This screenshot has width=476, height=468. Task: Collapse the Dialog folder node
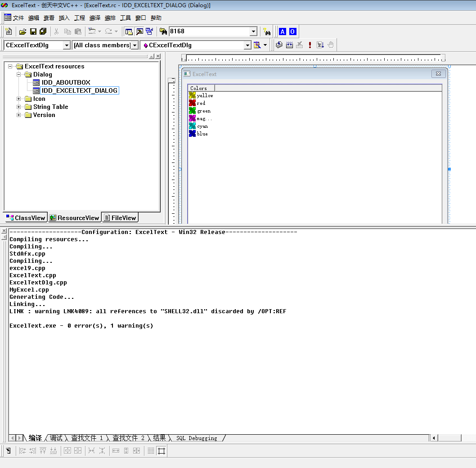[x=19, y=74]
